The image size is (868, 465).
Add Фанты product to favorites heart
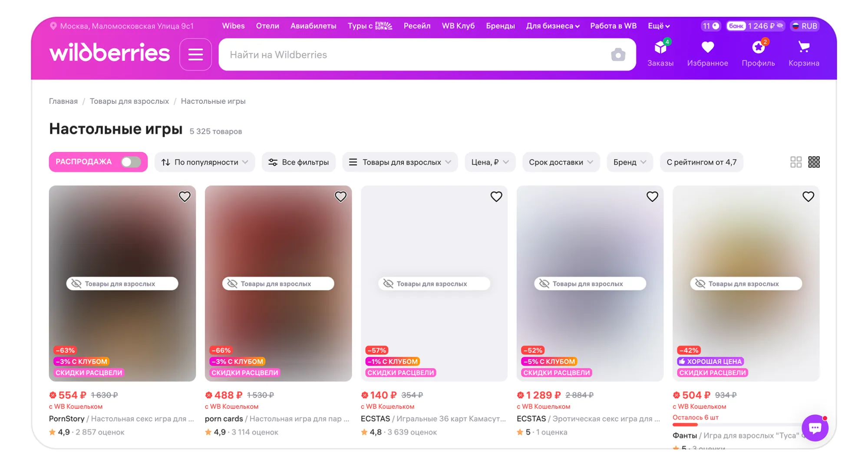[x=808, y=197]
